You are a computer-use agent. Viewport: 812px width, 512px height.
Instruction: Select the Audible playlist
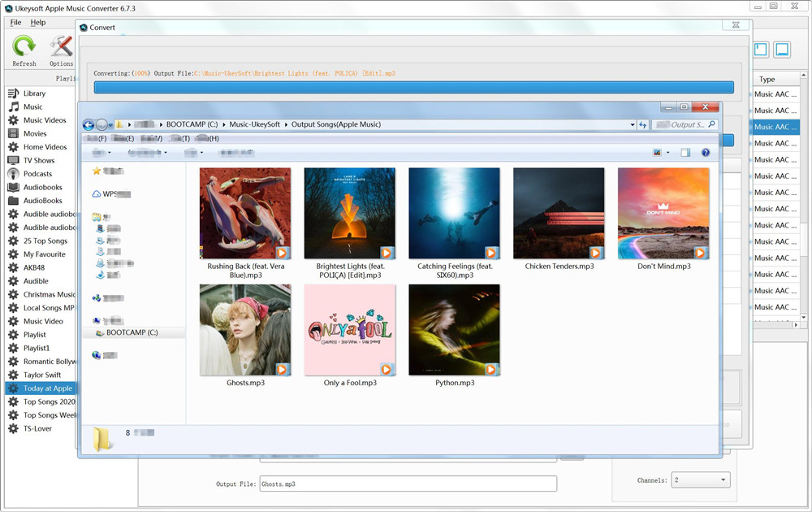click(x=36, y=281)
